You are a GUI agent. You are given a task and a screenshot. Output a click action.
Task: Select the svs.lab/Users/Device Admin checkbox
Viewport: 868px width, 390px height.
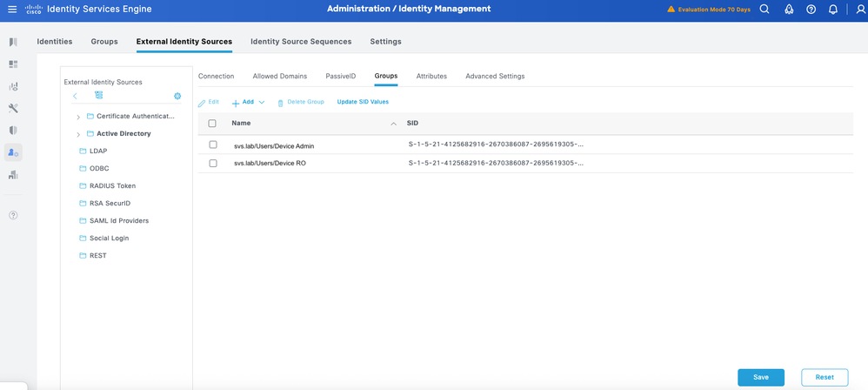click(x=212, y=145)
